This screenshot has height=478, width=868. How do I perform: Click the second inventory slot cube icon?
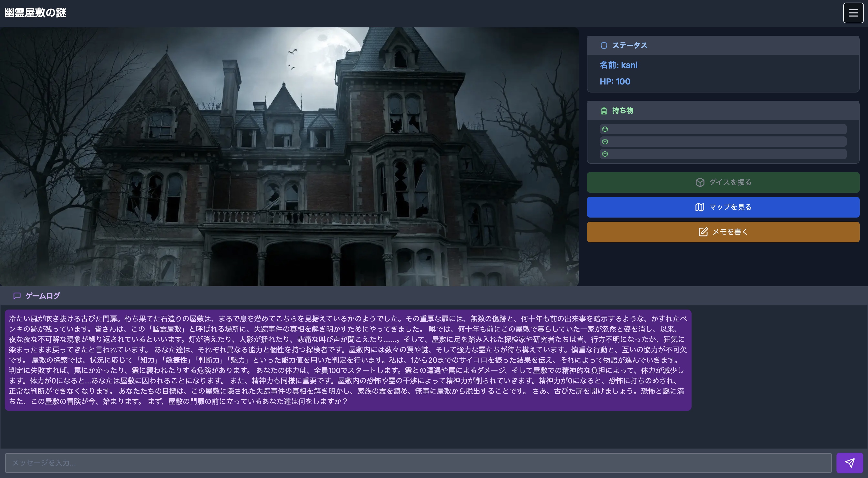click(x=605, y=142)
